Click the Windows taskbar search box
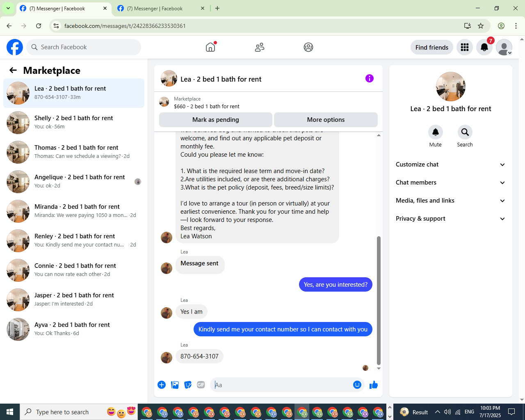The image size is (525, 420). [62, 412]
